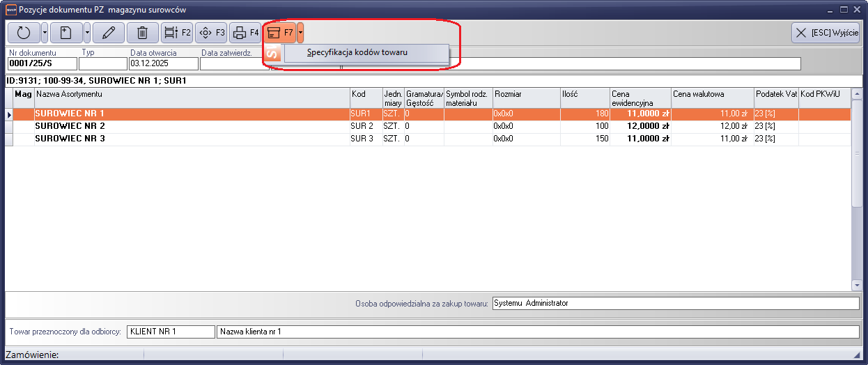The width and height of the screenshot is (868, 365).
Task: Click the printer F4 button
Action: click(245, 33)
